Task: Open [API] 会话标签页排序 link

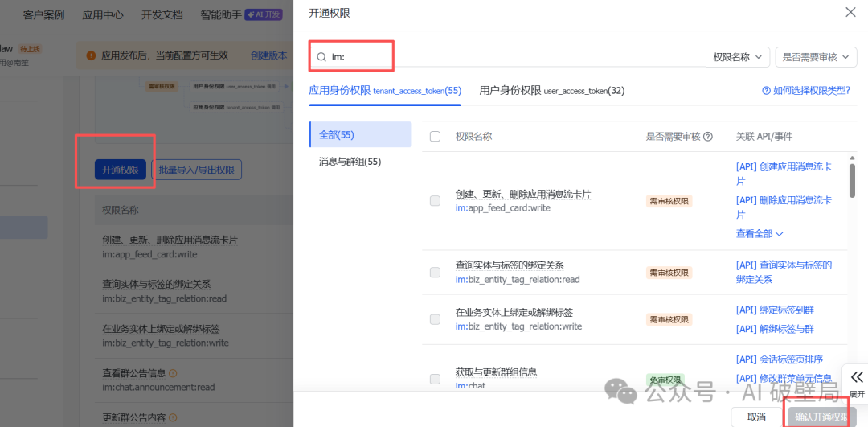Action: click(779, 359)
